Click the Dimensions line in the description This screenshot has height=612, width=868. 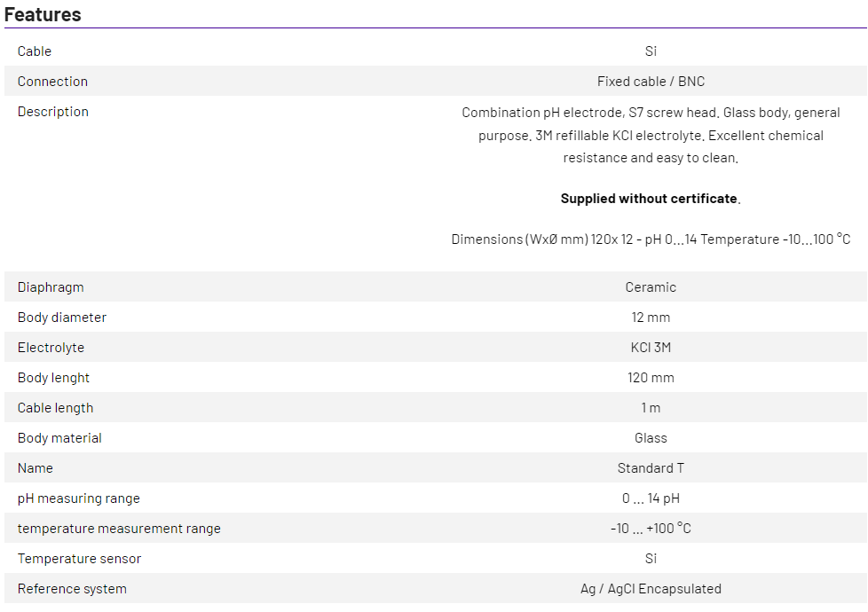click(x=651, y=239)
